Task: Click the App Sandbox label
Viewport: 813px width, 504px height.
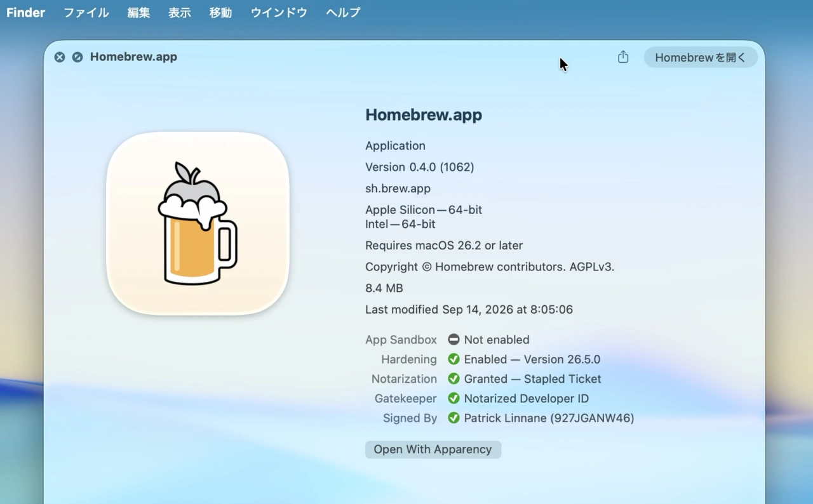Action: tap(401, 340)
